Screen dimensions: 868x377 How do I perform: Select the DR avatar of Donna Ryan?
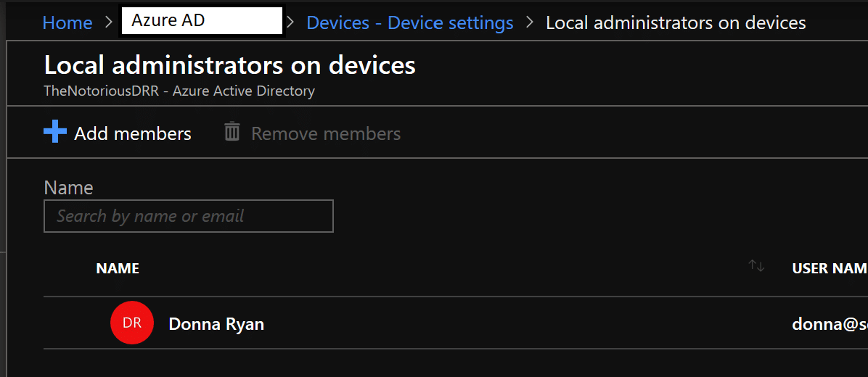132,323
